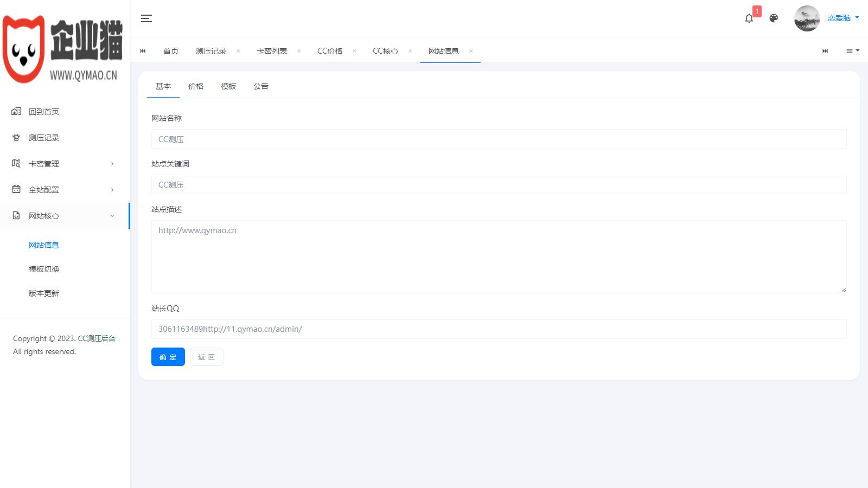Switch to the 价格 settings tab
The width and height of the screenshot is (868, 488).
point(196,86)
